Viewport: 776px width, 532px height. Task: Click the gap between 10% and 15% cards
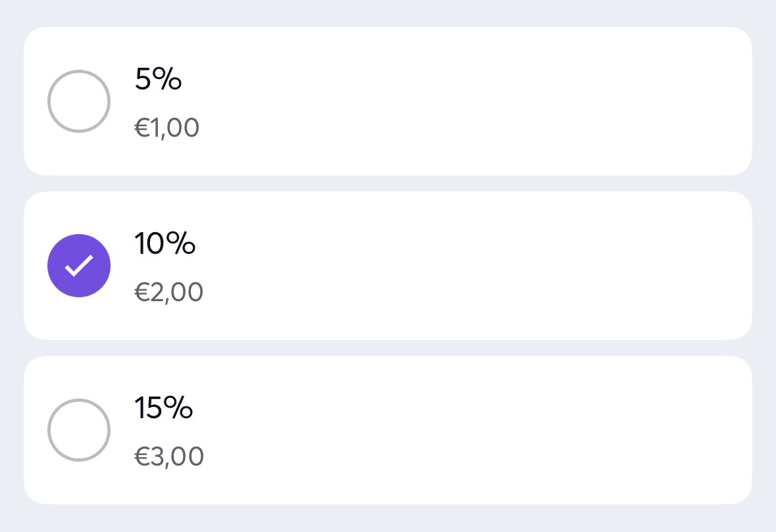coord(388,348)
